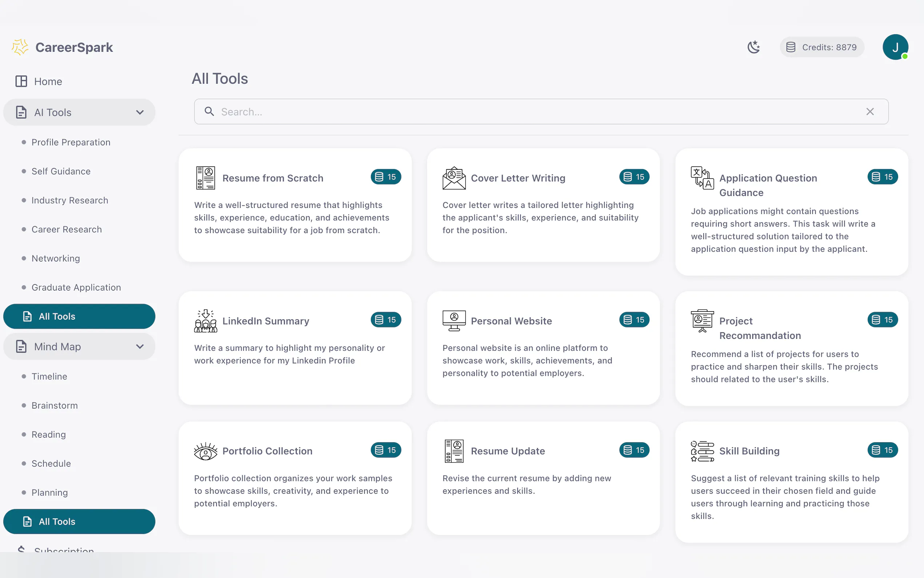The height and width of the screenshot is (578, 924).
Task: Click the LinkedIn Summary people icon
Action: coord(206,321)
